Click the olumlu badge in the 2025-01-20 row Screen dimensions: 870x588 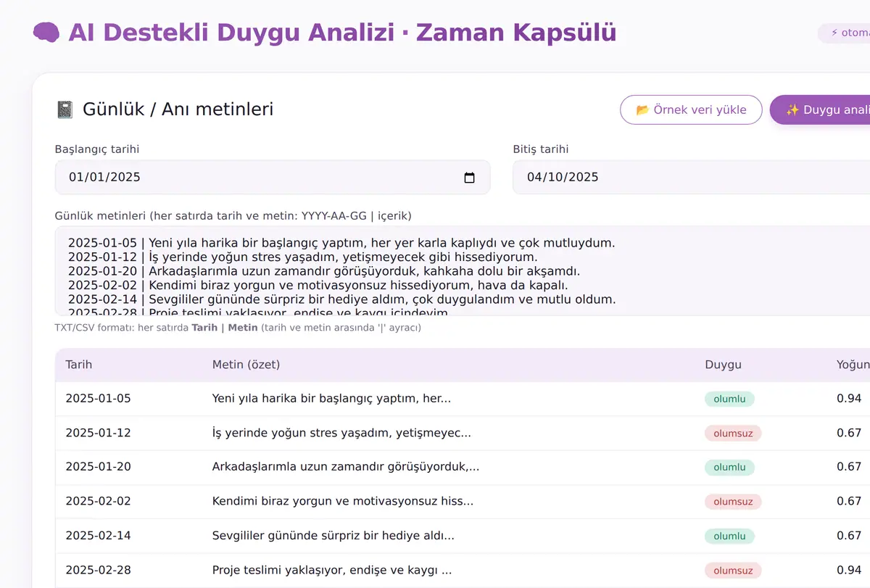729,468
